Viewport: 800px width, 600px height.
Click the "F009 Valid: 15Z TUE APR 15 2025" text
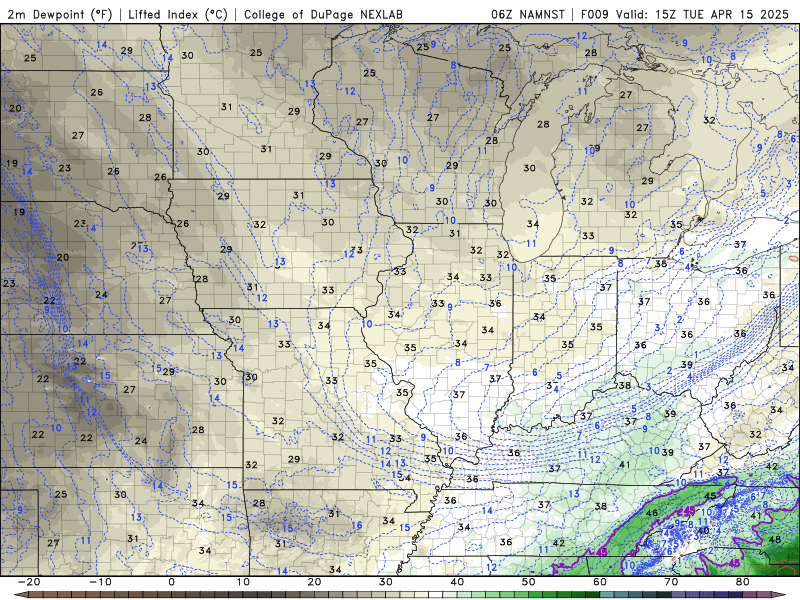point(685,14)
